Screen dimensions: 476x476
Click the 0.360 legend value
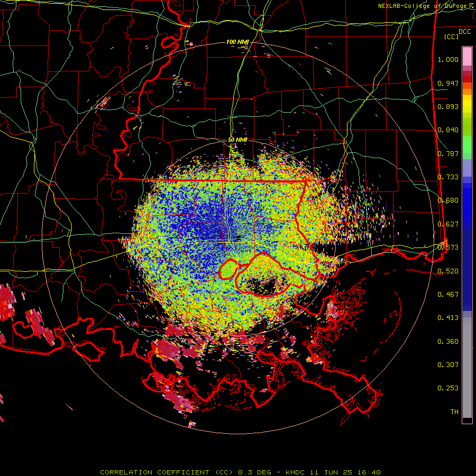[x=448, y=342]
